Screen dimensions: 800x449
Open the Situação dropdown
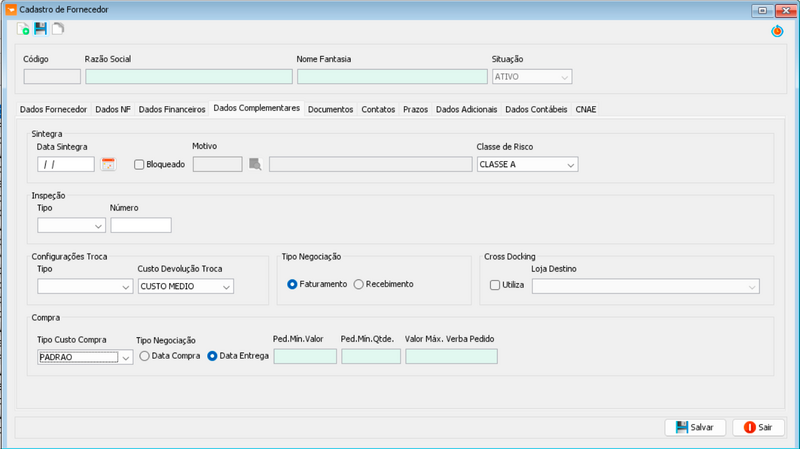pyautogui.click(x=532, y=77)
